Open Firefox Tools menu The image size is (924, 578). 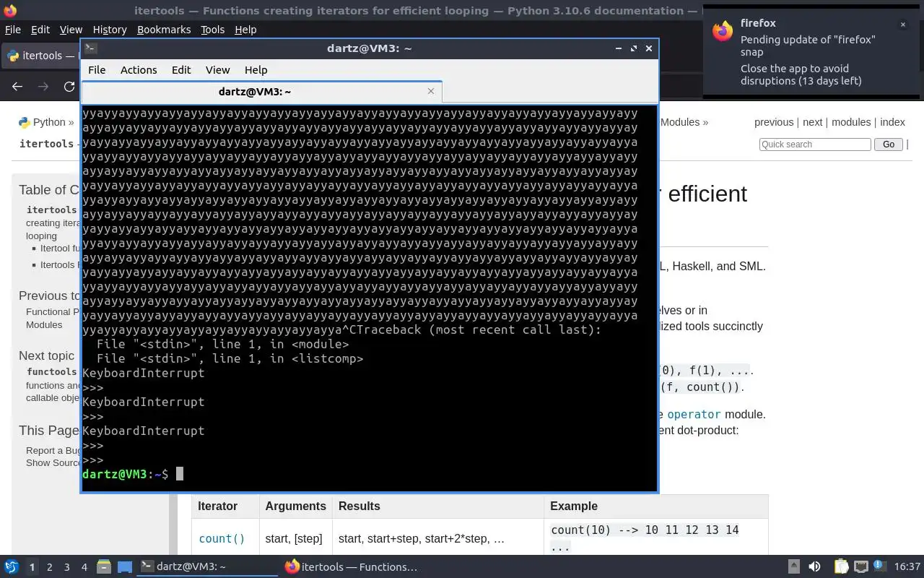pos(212,30)
